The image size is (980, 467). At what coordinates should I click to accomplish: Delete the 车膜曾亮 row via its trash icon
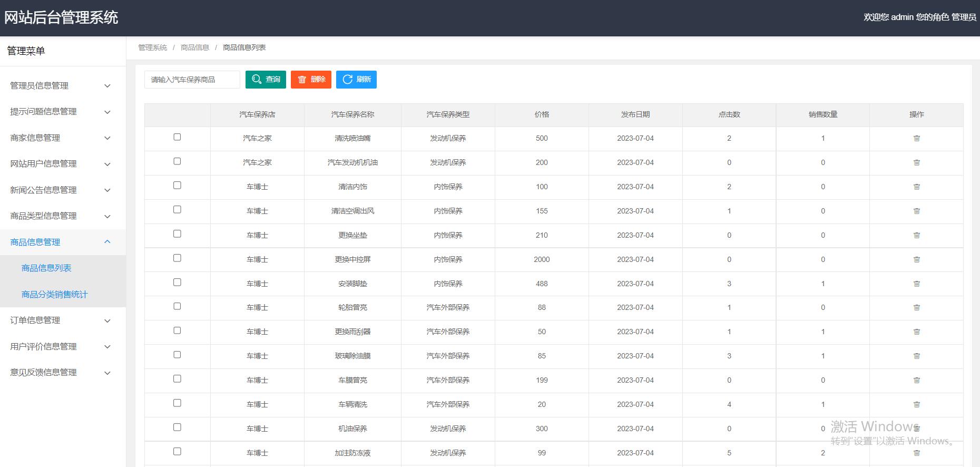tap(916, 380)
